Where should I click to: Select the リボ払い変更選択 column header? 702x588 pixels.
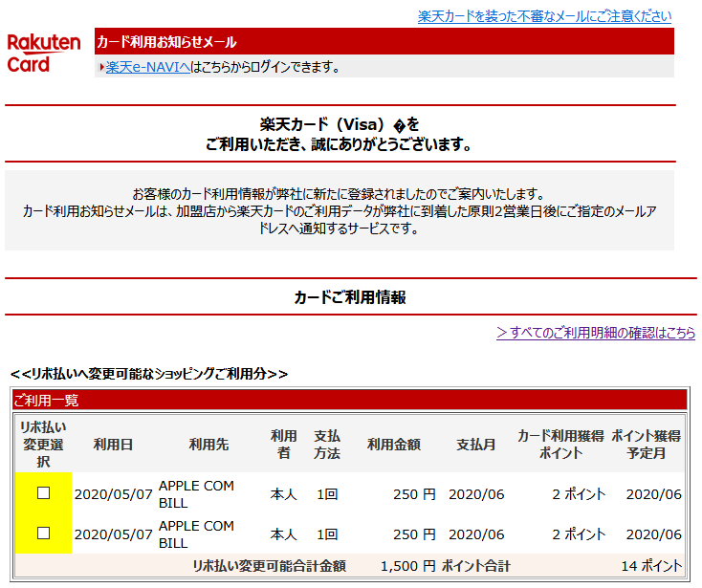click(43, 445)
